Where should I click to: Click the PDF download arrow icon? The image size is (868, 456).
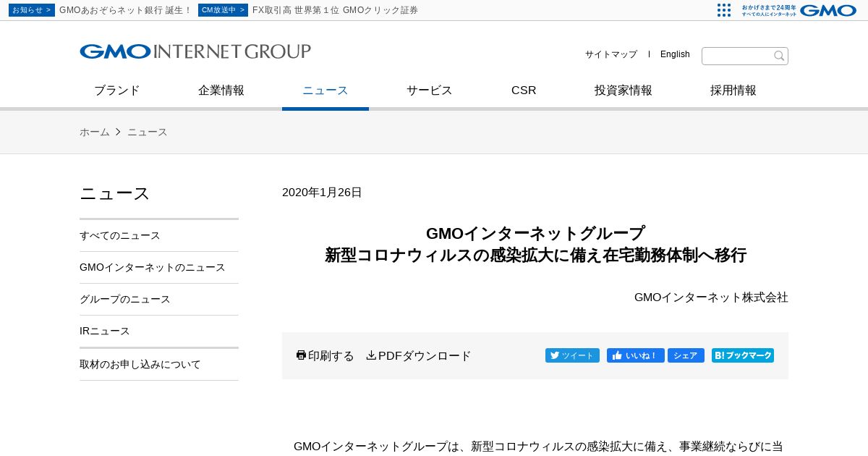pos(371,355)
